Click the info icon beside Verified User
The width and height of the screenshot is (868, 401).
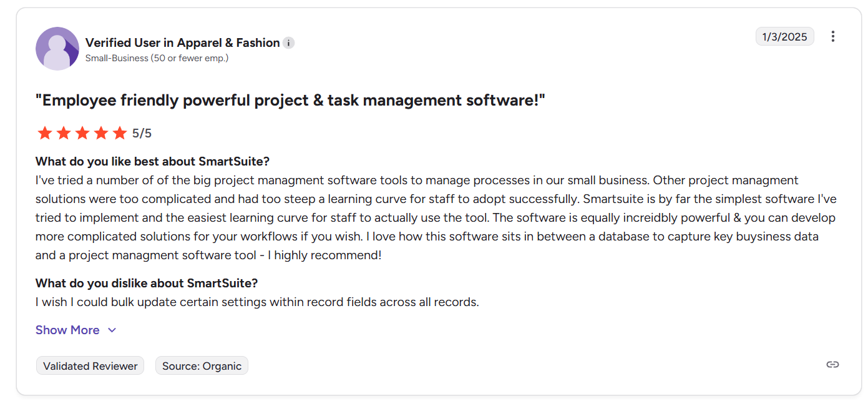coord(288,42)
